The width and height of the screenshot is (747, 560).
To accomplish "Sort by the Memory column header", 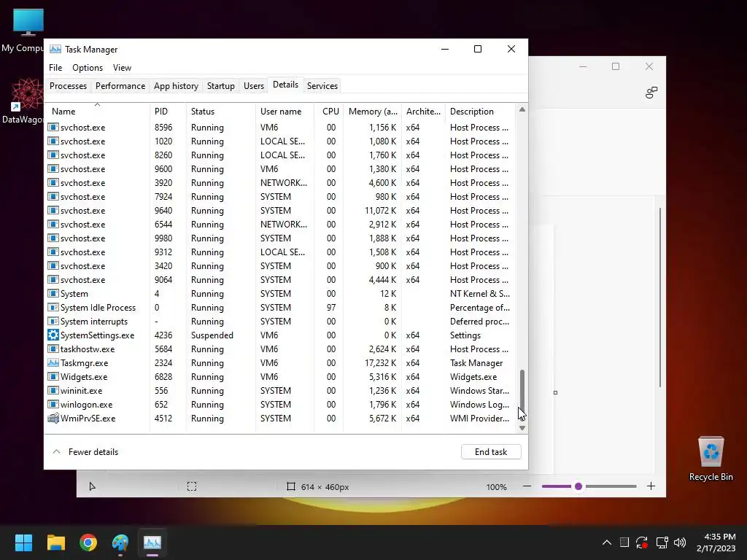I will pyautogui.click(x=373, y=112).
